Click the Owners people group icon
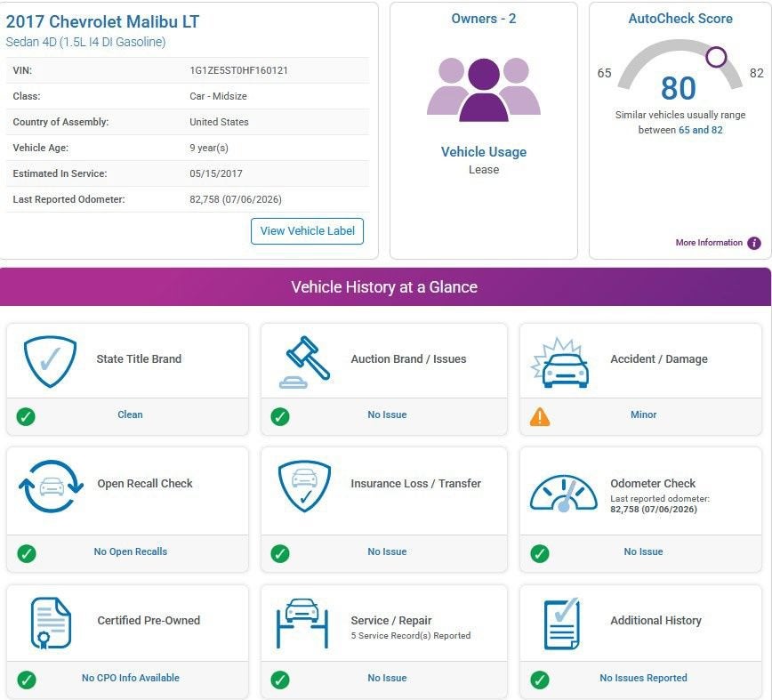 (484, 89)
